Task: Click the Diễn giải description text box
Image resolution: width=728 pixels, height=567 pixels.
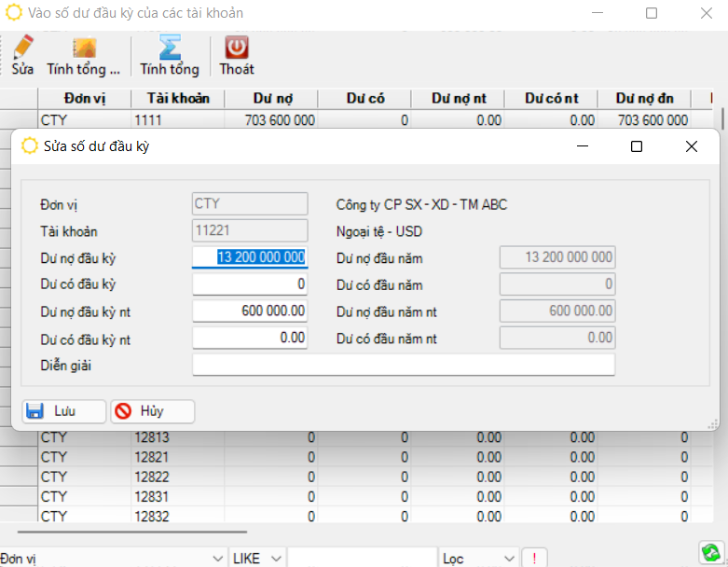Action: pyautogui.click(x=403, y=365)
